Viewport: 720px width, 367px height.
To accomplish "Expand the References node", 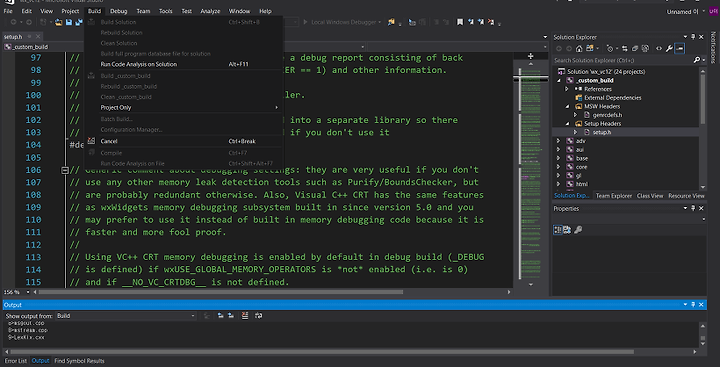I will (x=567, y=89).
